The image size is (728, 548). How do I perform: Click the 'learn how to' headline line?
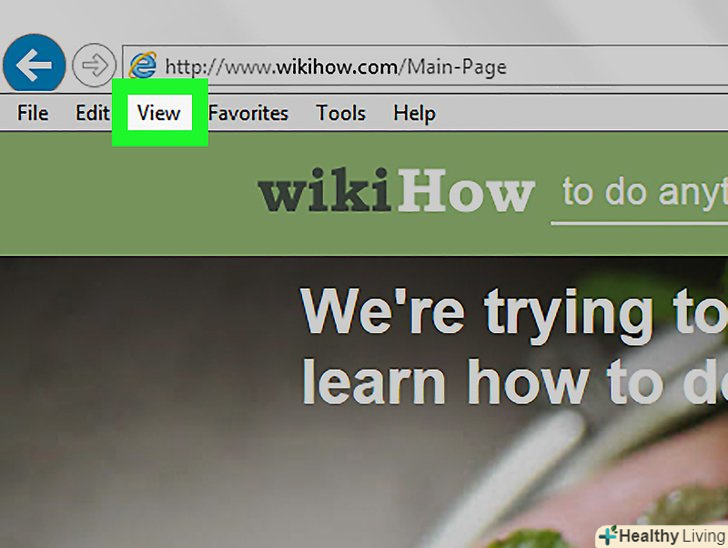click(x=514, y=383)
